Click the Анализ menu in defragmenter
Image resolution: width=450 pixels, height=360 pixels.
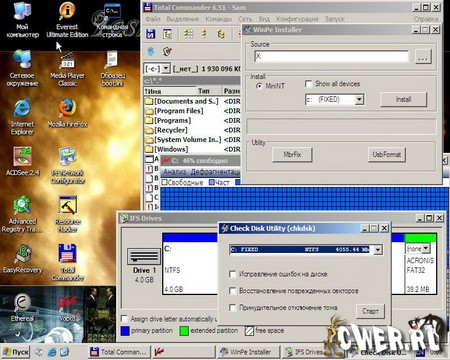point(174,172)
